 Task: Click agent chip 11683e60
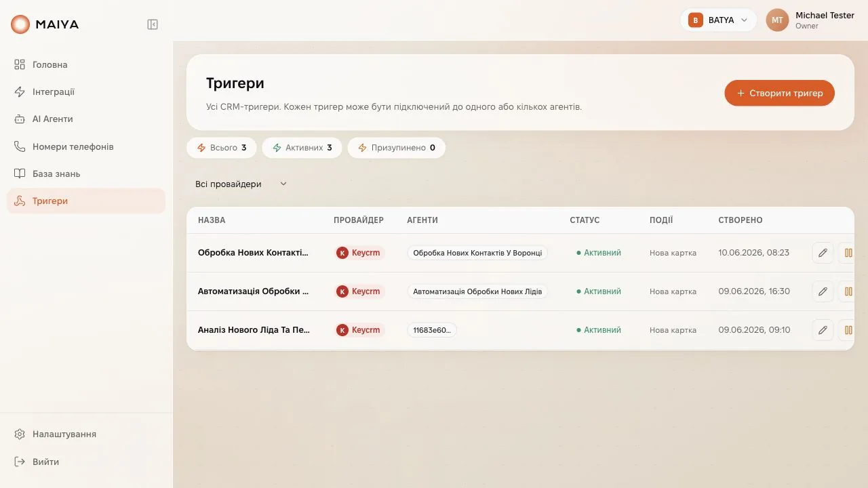pyautogui.click(x=432, y=330)
